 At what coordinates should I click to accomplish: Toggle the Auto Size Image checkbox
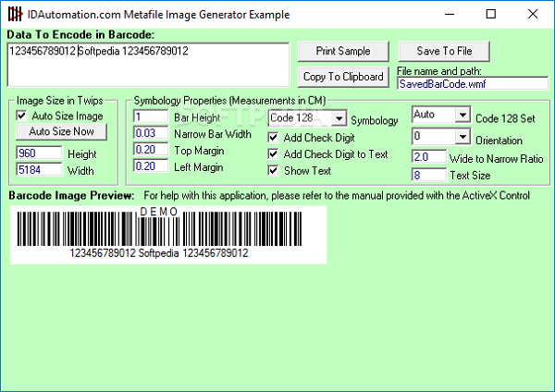point(22,116)
